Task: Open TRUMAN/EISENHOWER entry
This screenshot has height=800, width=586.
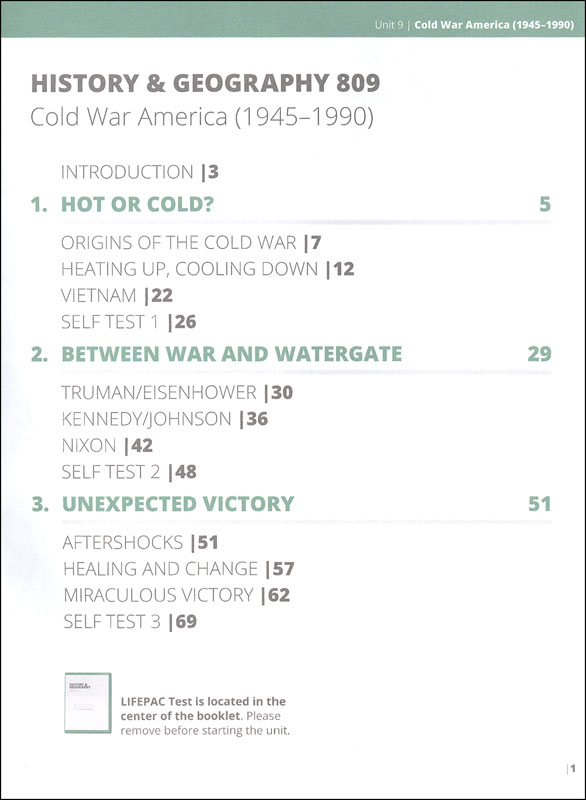Action: pyautogui.click(x=177, y=392)
